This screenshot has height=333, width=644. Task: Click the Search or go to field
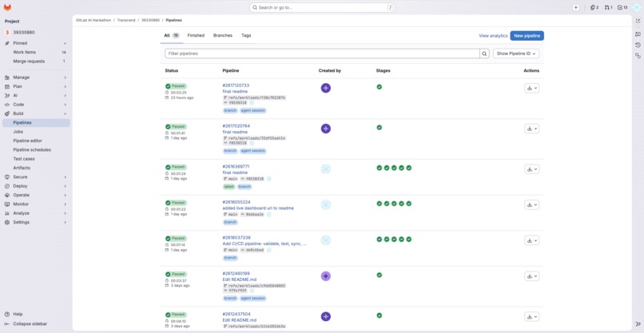click(x=323, y=7)
